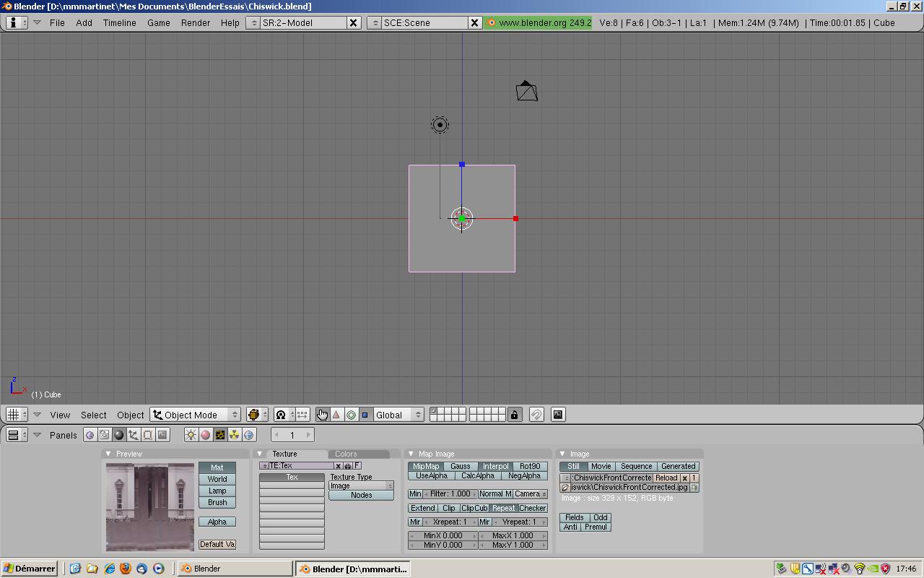Open the buttons window type selector
This screenshot has width=924, height=578.
17,435
